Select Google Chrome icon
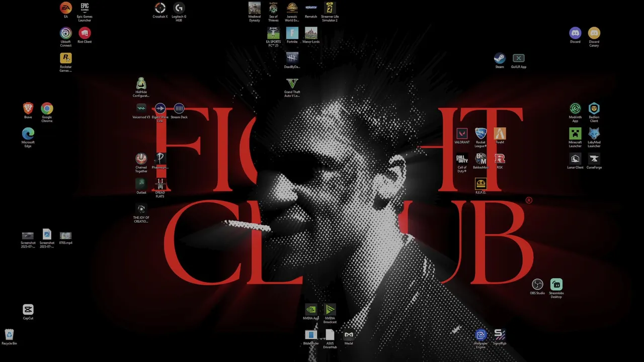The width and height of the screenshot is (644, 362). (47, 109)
